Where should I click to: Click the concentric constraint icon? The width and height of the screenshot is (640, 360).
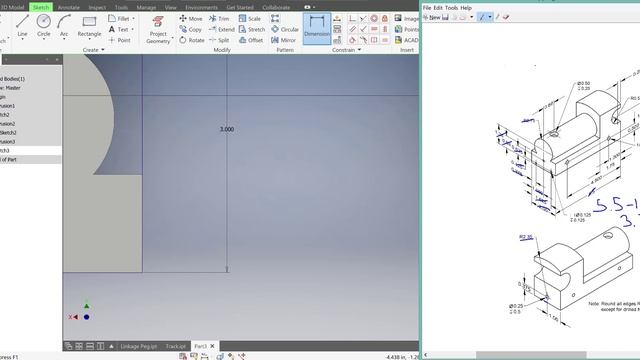point(374,18)
